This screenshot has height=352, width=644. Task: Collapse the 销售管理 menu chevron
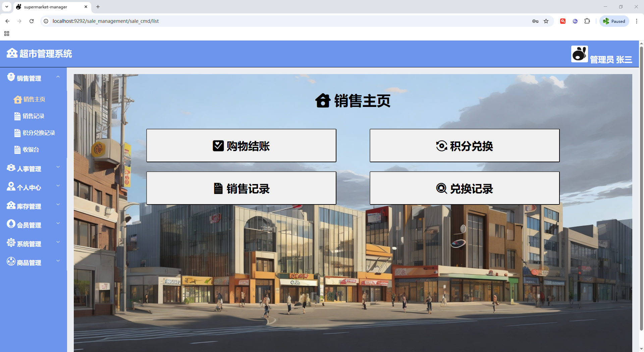(x=58, y=77)
